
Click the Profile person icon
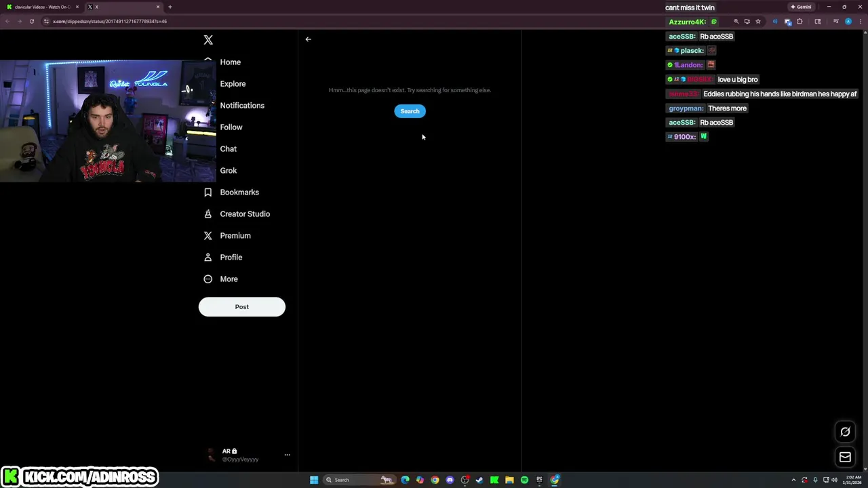pos(208,258)
